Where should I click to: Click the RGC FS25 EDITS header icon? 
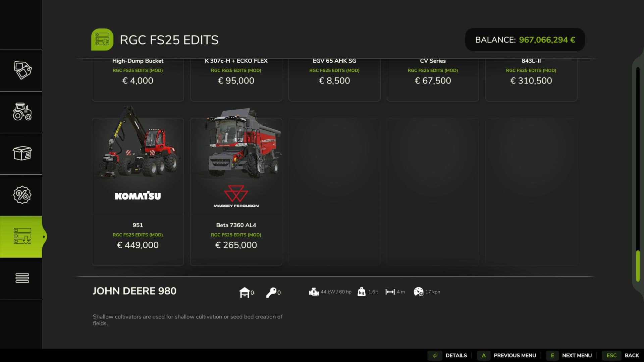click(x=102, y=40)
